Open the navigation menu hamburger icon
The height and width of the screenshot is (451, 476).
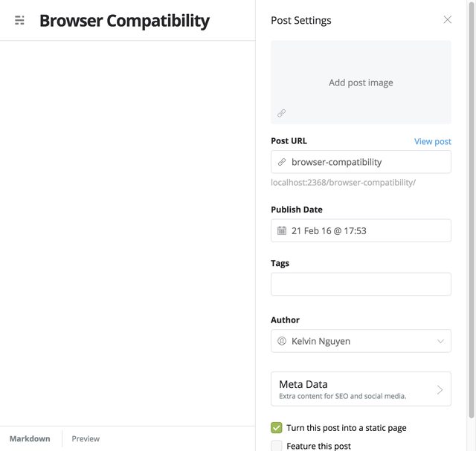click(x=20, y=20)
